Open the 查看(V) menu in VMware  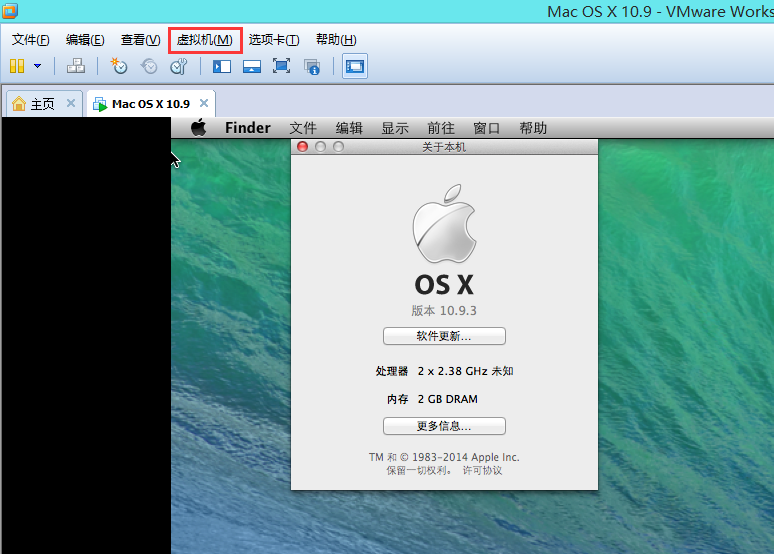point(141,40)
